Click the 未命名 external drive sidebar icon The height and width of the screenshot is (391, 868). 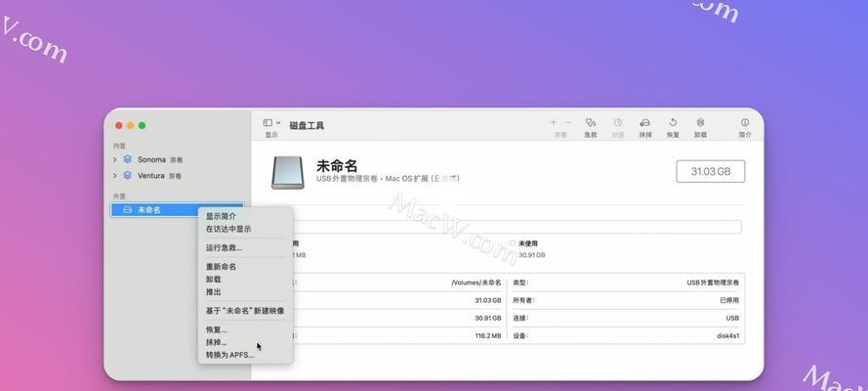coord(127,210)
